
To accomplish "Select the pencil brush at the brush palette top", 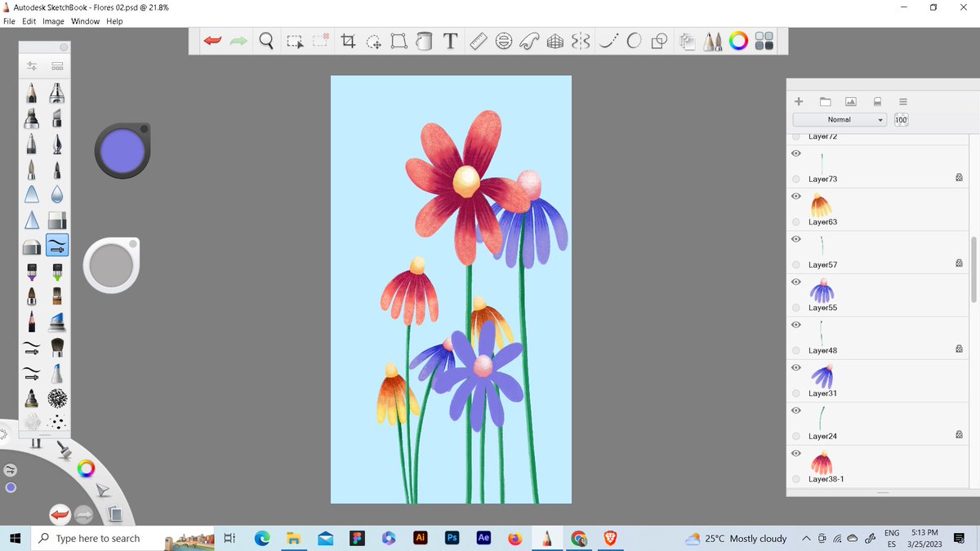I will click(31, 92).
